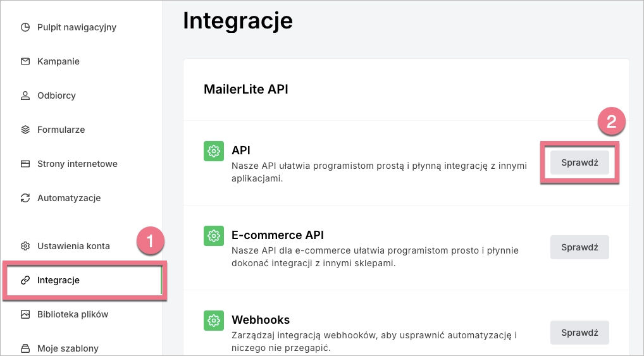Click the Kampanie envelope icon
The width and height of the screenshot is (644, 356).
tap(25, 61)
